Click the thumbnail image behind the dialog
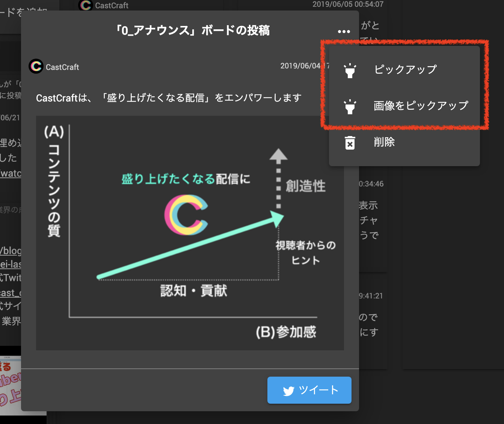This screenshot has height=424, width=504. pos(11,385)
